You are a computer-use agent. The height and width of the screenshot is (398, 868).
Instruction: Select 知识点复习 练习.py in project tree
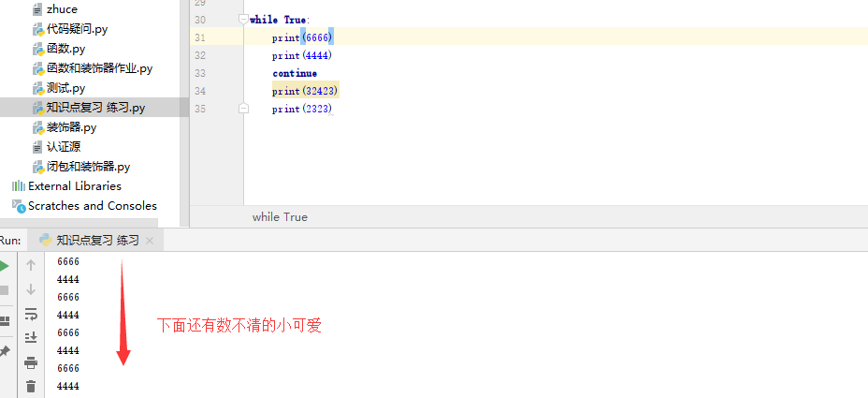tap(94, 108)
